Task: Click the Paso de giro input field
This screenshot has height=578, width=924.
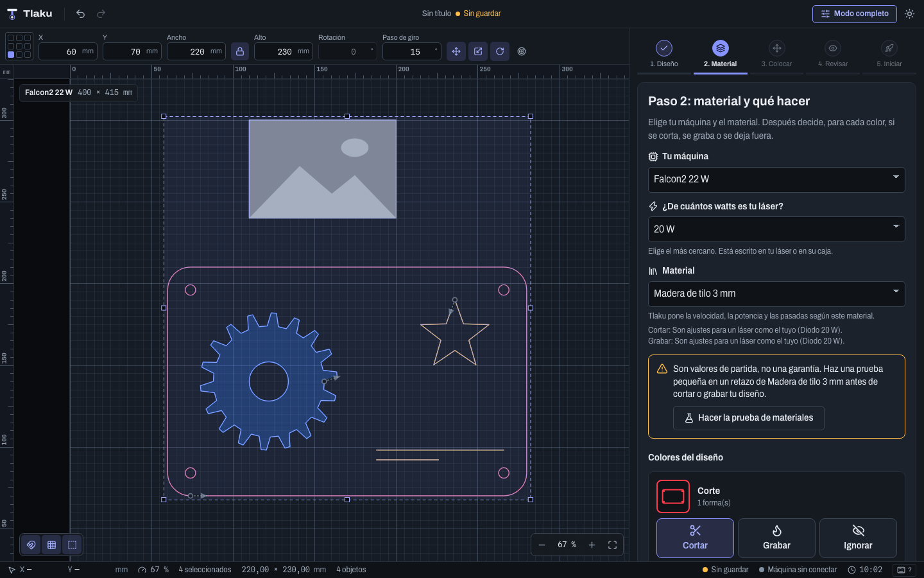Action: coord(412,51)
